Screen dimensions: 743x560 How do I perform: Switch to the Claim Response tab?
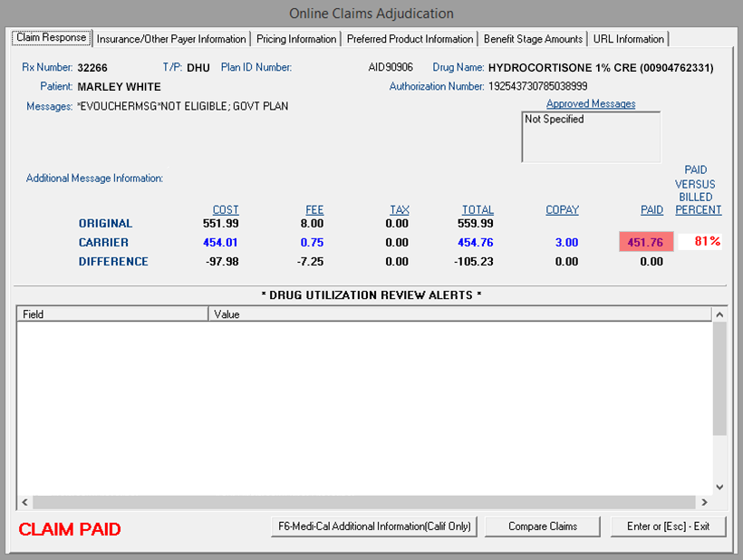click(52, 38)
